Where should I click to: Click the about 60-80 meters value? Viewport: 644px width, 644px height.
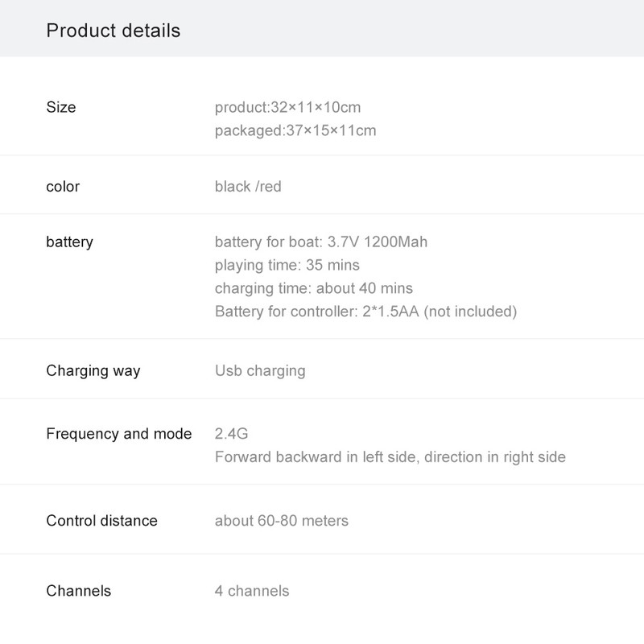click(x=282, y=521)
